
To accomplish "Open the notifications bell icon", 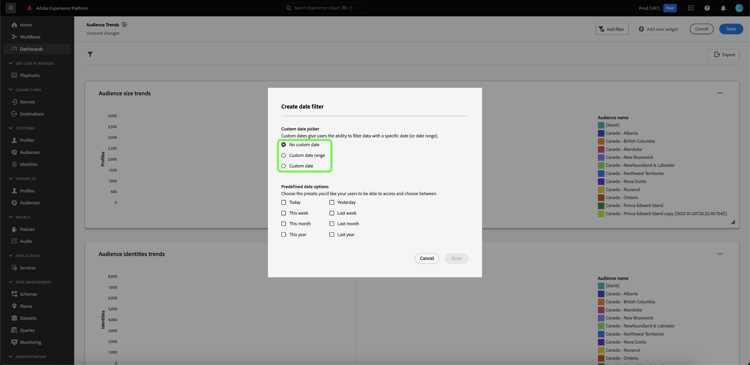I will pos(723,8).
